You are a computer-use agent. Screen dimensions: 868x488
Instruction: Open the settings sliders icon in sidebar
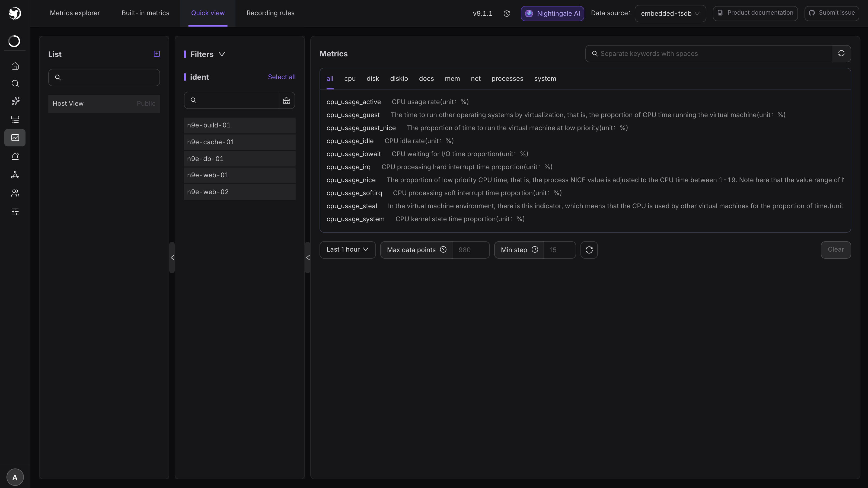click(x=15, y=211)
